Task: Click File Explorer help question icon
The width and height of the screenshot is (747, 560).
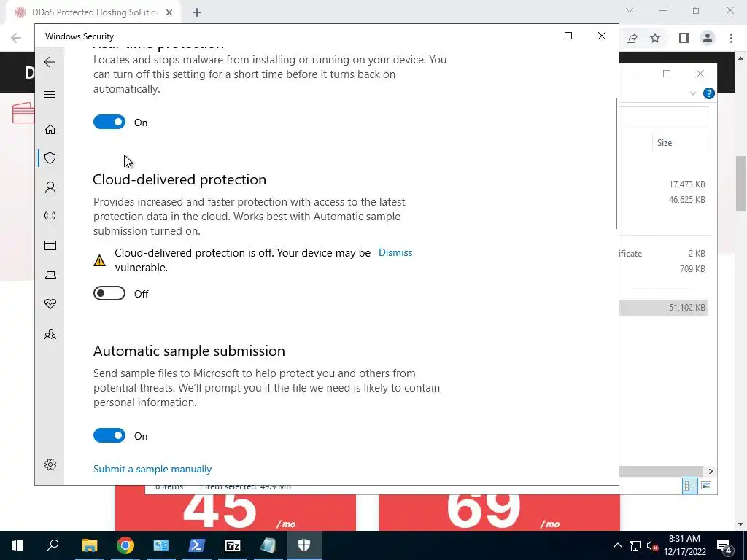Action: click(x=709, y=93)
